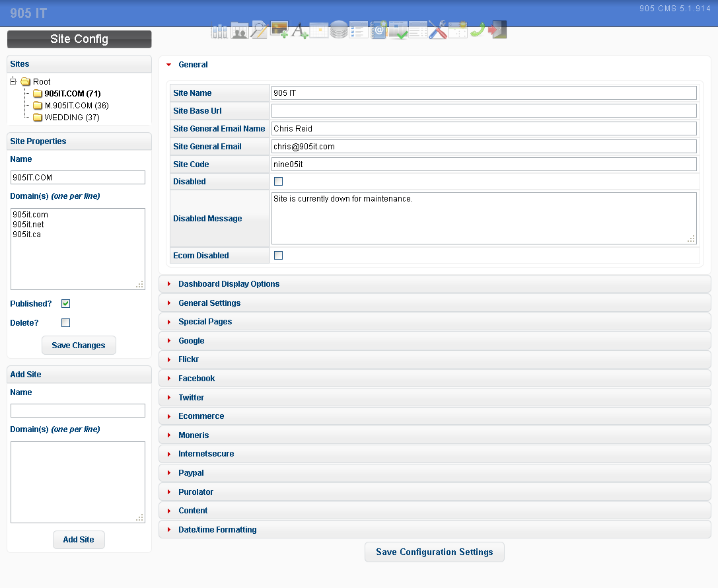Click the add image toolbar icon

[x=279, y=30]
